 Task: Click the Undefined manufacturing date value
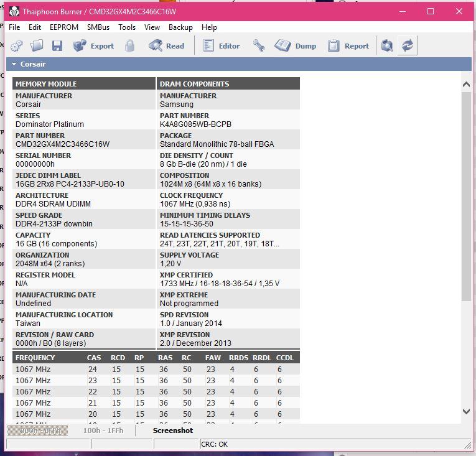(x=33, y=304)
